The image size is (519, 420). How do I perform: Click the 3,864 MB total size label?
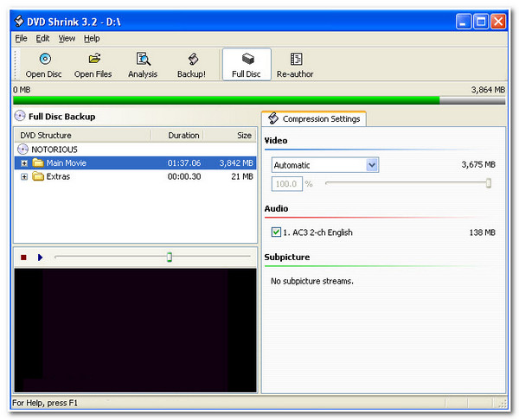pos(488,90)
